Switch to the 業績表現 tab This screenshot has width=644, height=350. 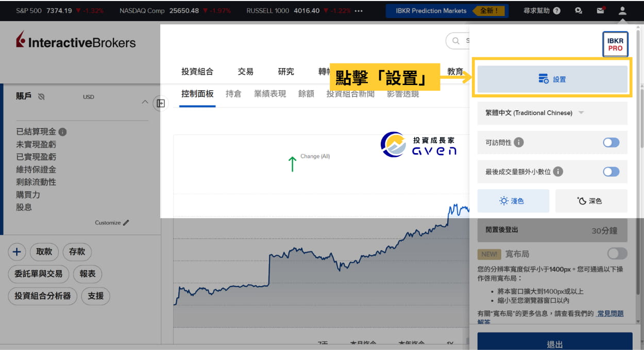tap(270, 94)
